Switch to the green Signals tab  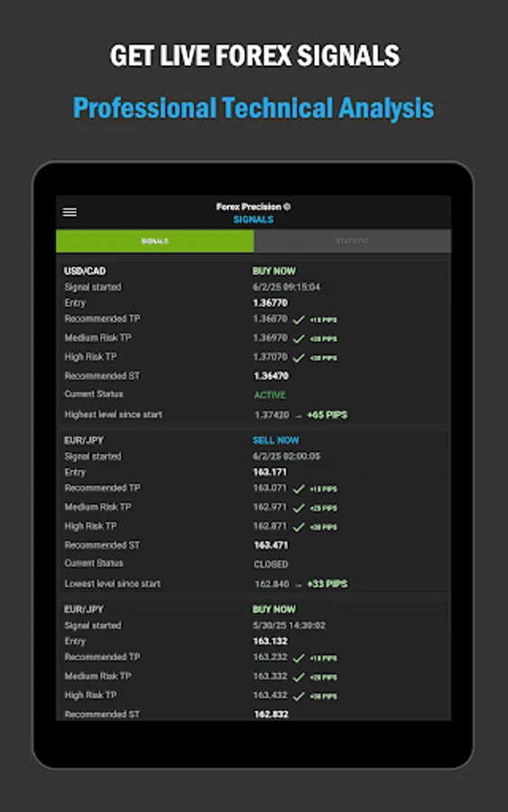coord(155,241)
